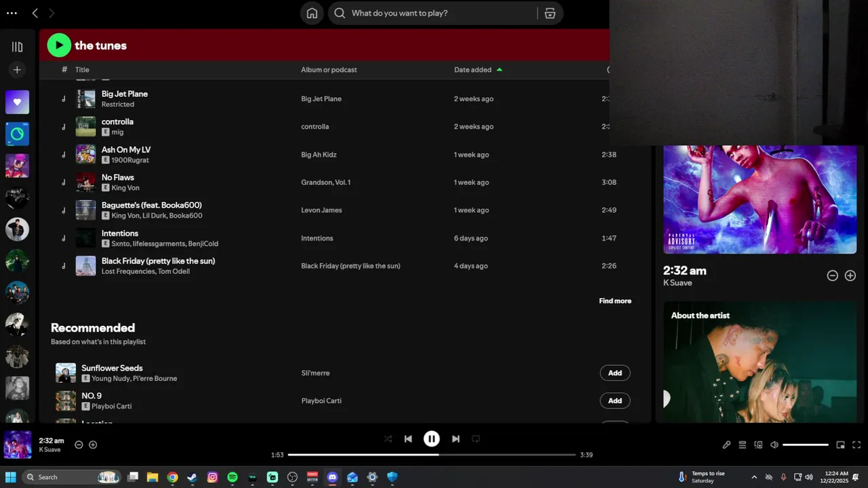Viewport: 868px width, 488px height.
Task: Pause the current song
Action: 432,439
